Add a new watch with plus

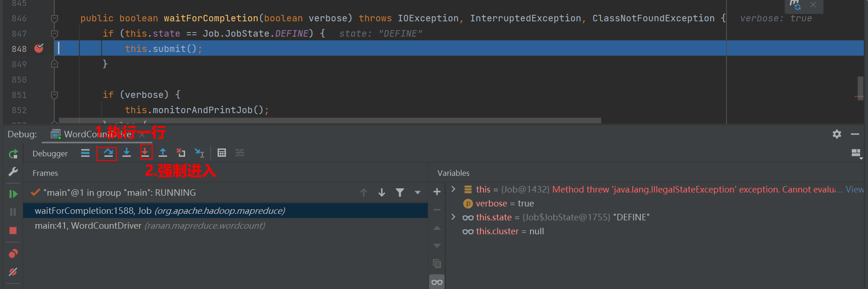(x=437, y=192)
